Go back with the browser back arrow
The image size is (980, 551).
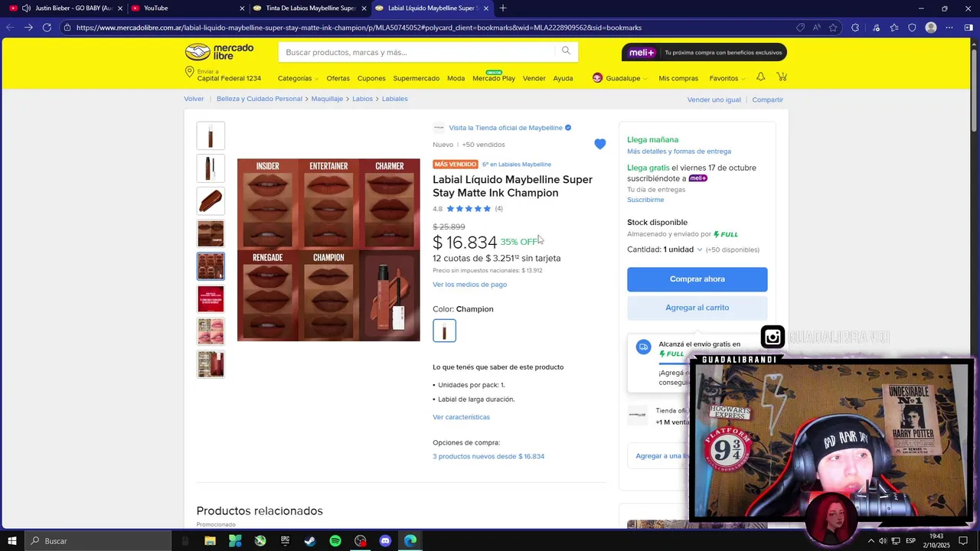(10, 28)
